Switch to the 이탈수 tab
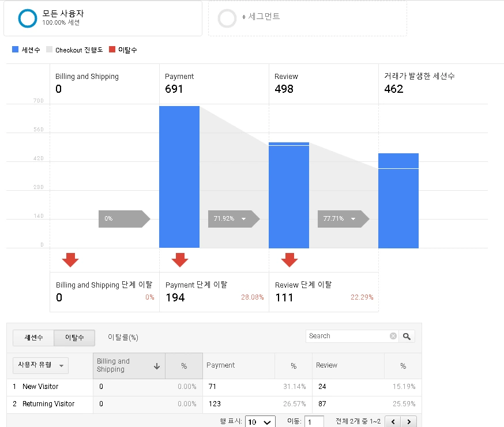 74,337
